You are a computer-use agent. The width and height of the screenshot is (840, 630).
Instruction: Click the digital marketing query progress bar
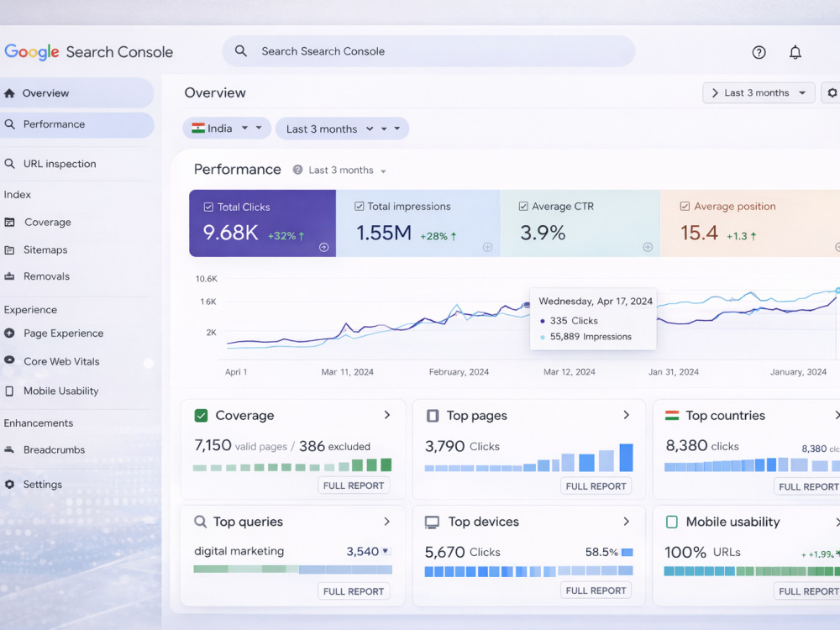292,570
